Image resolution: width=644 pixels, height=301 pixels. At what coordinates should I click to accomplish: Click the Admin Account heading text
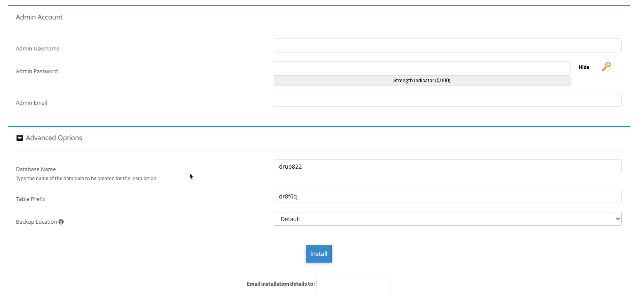[x=39, y=17]
